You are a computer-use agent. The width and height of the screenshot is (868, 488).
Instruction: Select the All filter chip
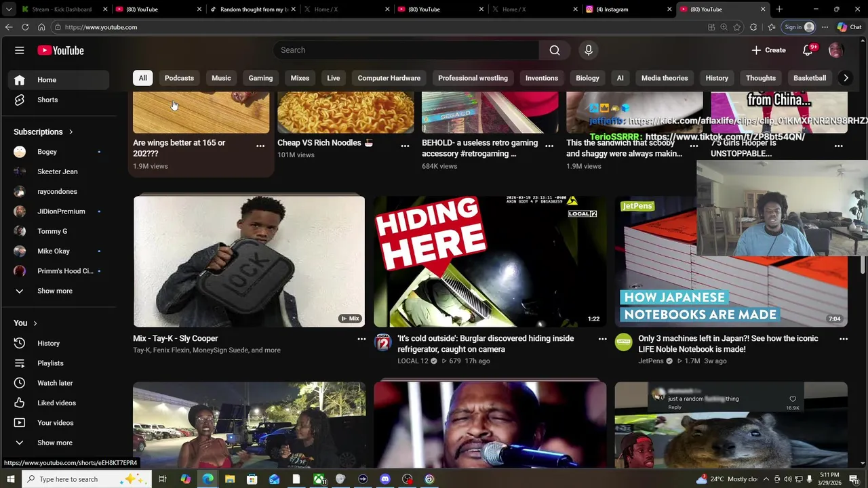[x=142, y=78]
